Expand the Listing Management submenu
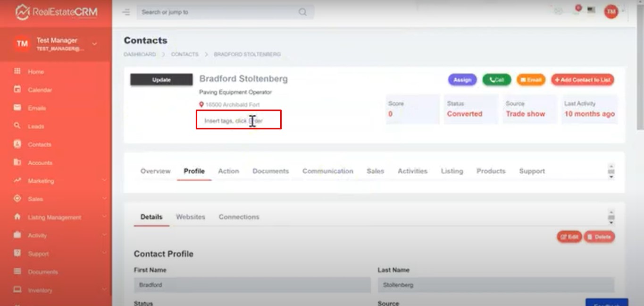644x306 pixels. [104, 217]
